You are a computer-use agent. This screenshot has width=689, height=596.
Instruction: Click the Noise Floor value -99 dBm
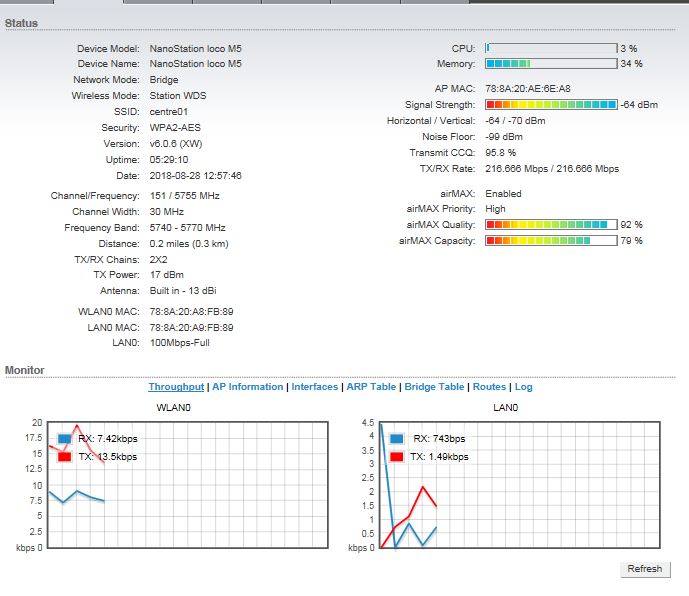tap(504, 137)
